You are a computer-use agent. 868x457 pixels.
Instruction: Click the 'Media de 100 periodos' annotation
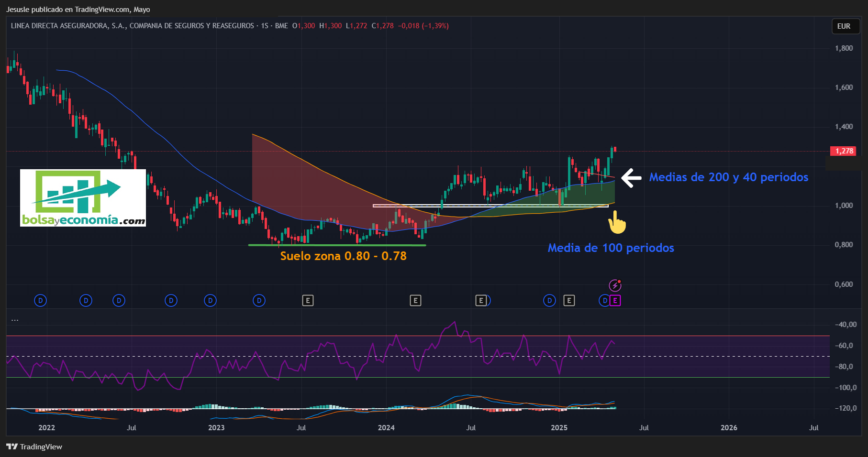click(x=611, y=248)
